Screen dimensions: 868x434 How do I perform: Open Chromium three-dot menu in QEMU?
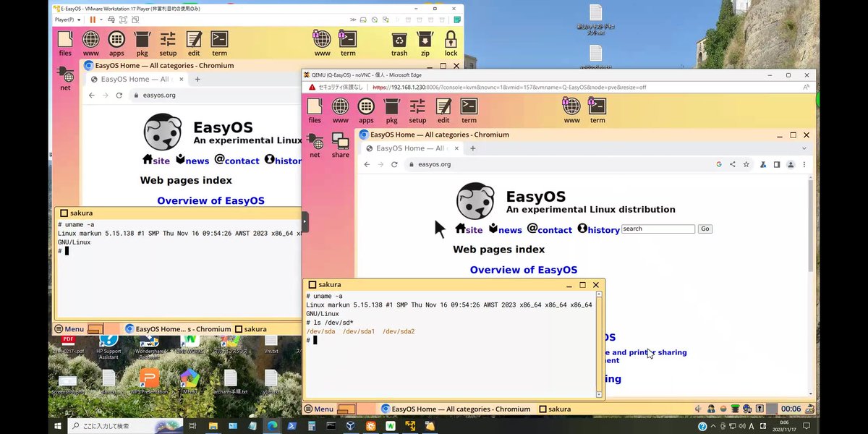click(804, 164)
